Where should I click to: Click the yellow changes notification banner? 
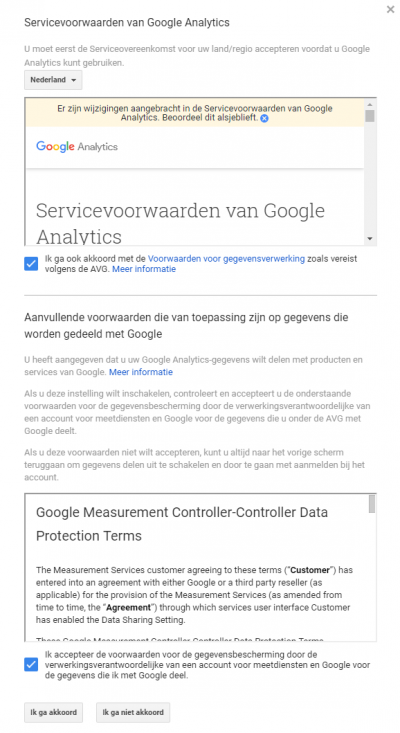(x=195, y=113)
